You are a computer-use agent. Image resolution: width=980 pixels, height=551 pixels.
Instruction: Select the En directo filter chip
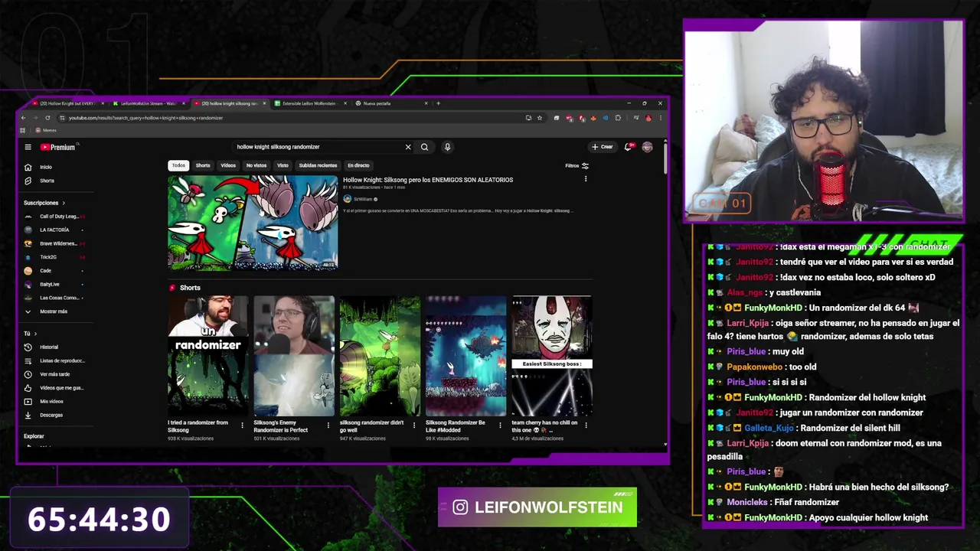point(358,165)
